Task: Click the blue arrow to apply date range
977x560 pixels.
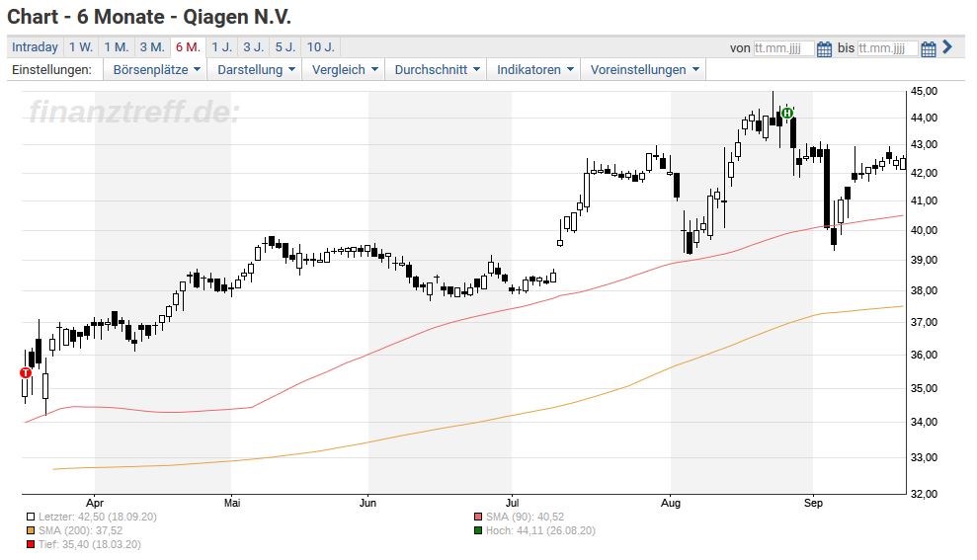Action: (947, 46)
